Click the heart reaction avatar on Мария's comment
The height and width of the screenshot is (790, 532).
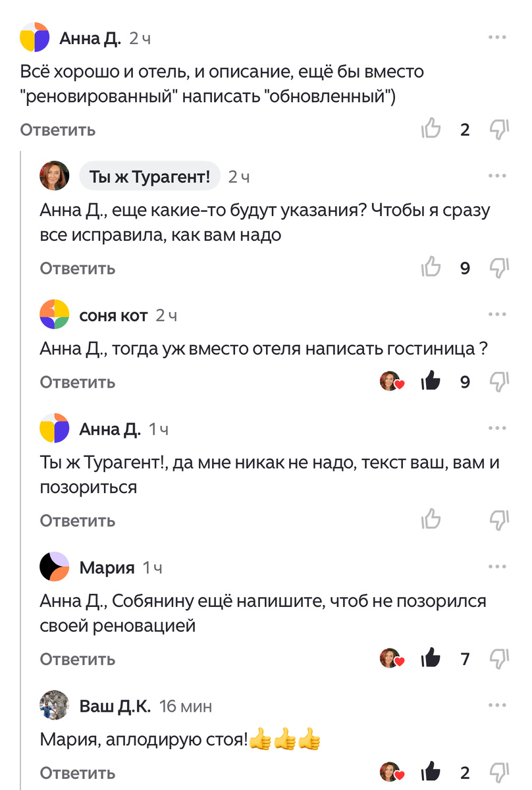(x=389, y=657)
